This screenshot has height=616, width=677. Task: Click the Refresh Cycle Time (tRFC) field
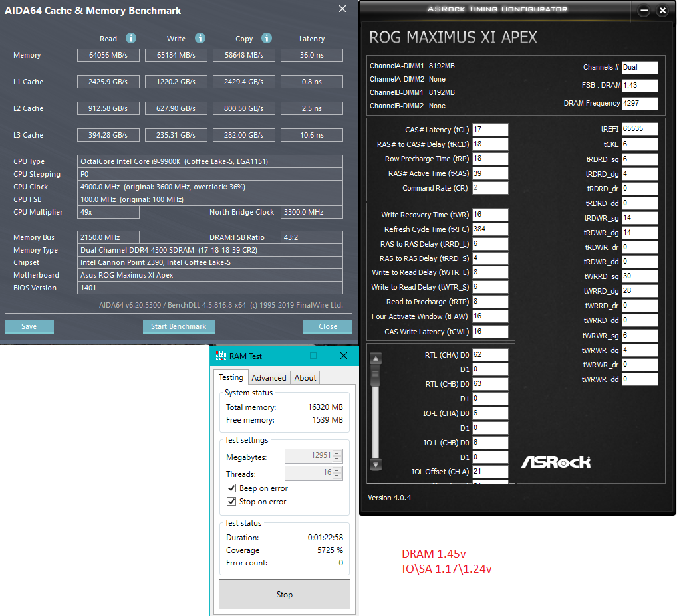tap(490, 229)
